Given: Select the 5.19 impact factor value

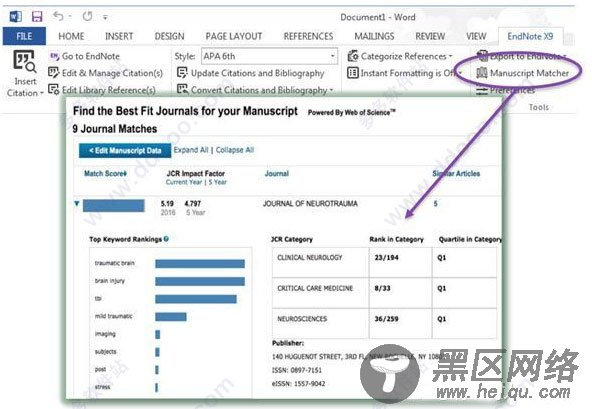Looking at the screenshot, I should 167,204.
